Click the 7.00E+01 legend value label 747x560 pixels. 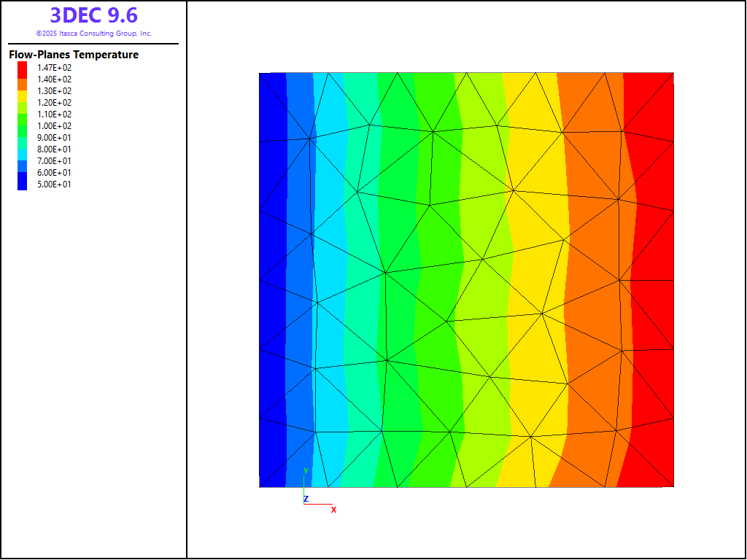click(55, 161)
